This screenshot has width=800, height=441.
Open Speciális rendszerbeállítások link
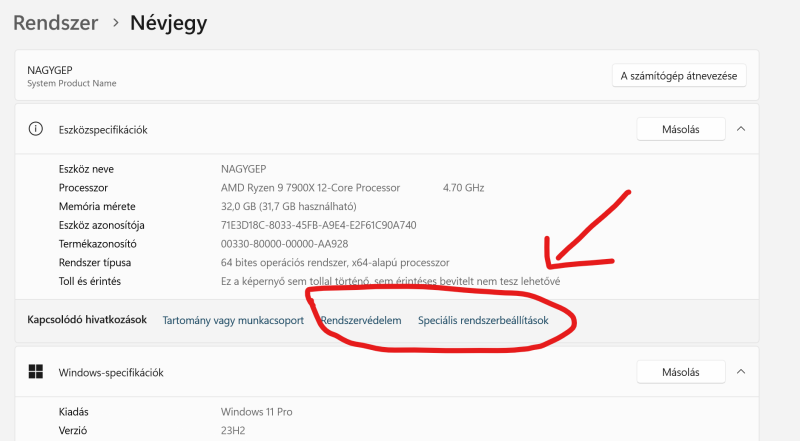[x=483, y=321]
